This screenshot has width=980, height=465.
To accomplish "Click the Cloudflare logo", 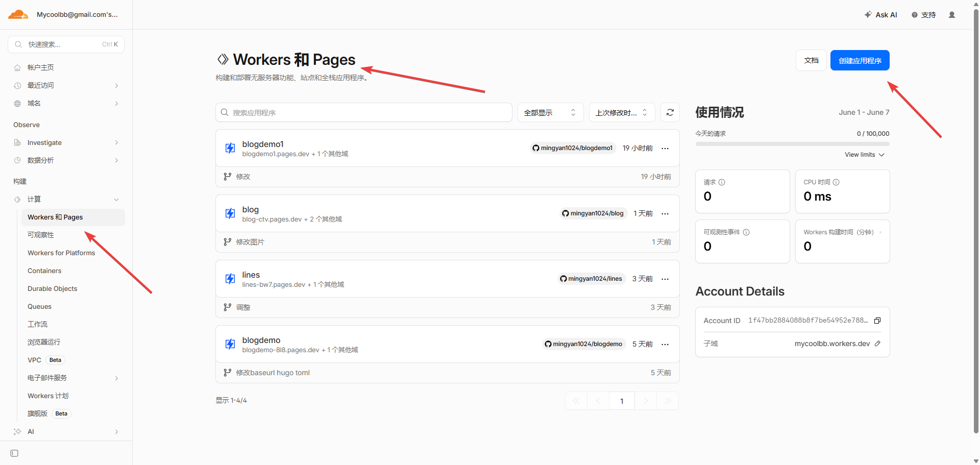I will click(18, 15).
